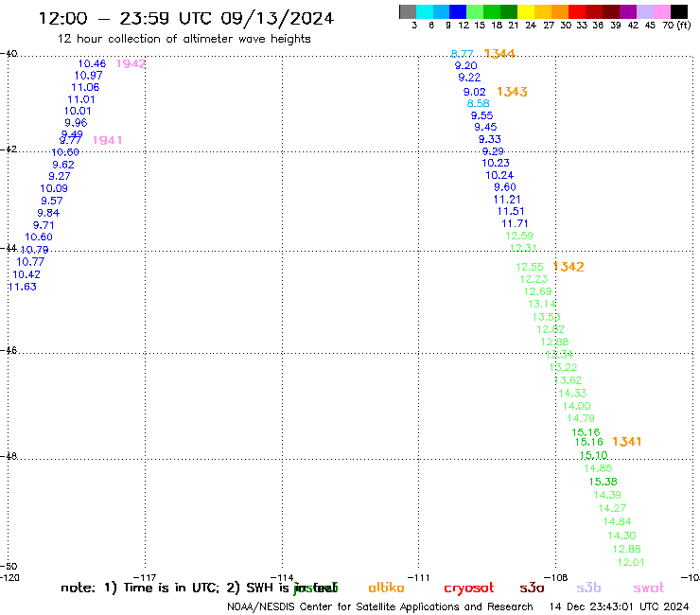
Task: Click the cyan swatch in the wave height legend
Action: 425,11
